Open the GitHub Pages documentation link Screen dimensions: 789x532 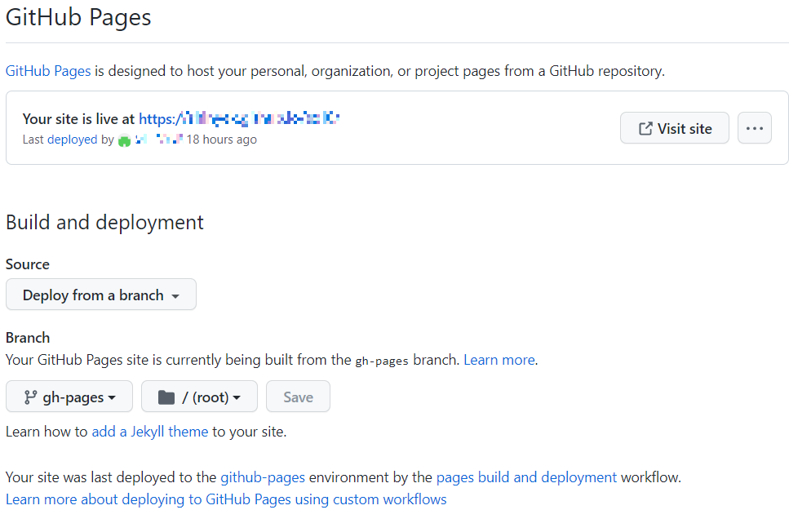[x=48, y=71]
